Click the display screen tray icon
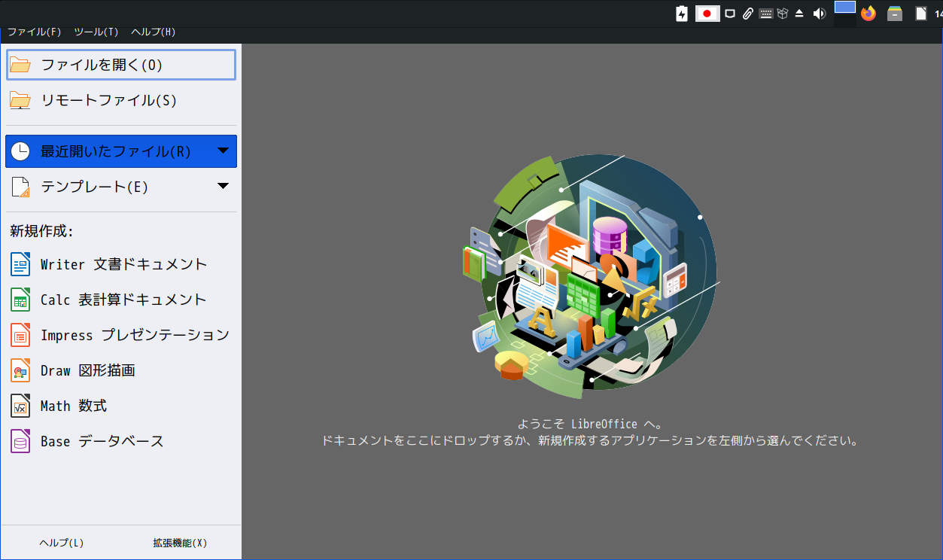This screenshot has width=943, height=560. [x=730, y=14]
